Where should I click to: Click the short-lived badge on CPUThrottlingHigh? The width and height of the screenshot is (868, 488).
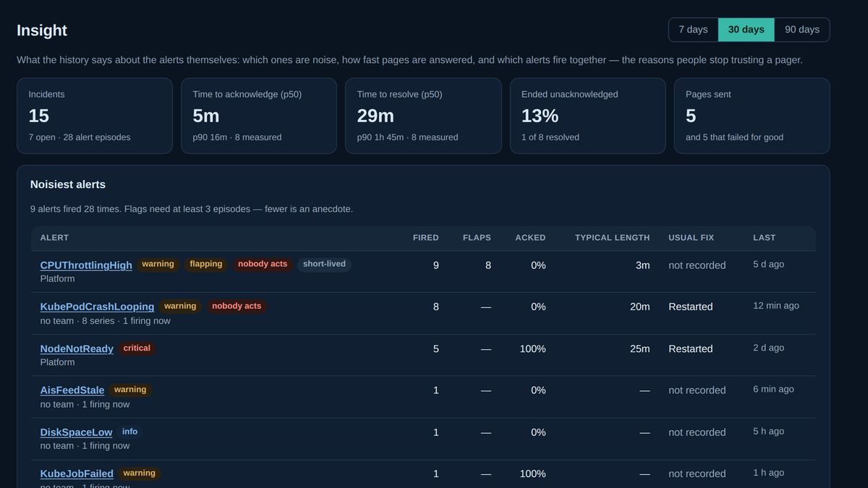pos(324,265)
